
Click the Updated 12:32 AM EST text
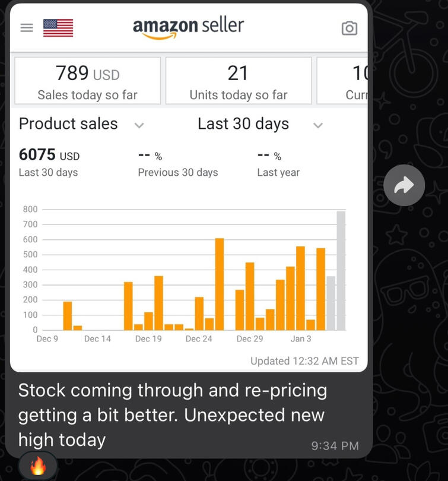[x=304, y=361]
